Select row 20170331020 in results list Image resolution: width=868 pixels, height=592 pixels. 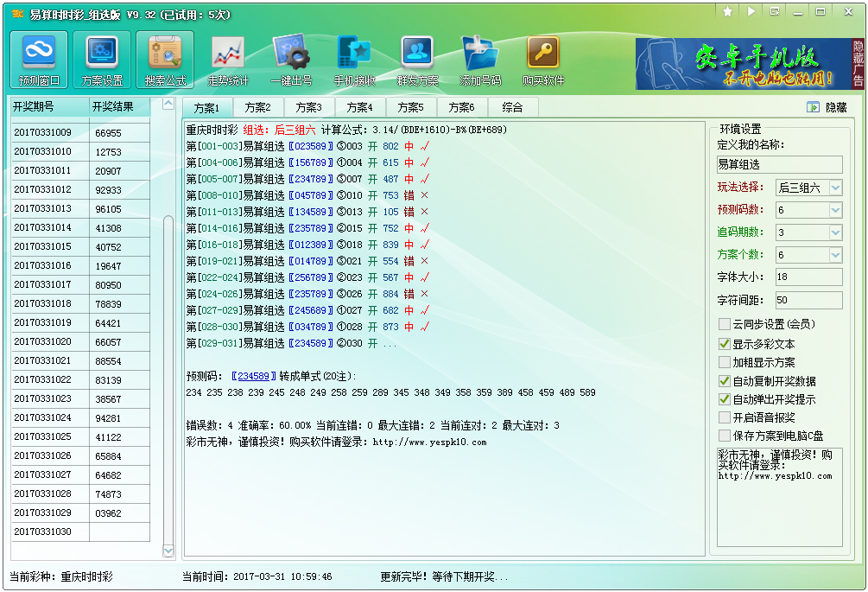pyautogui.click(x=81, y=341)
